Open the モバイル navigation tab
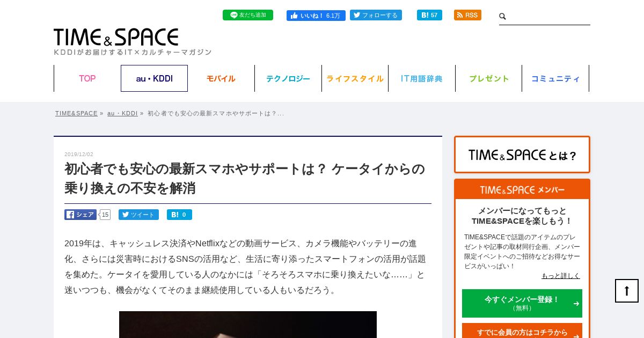Viewport: 644px width, 338px height. tap(221, 78)
